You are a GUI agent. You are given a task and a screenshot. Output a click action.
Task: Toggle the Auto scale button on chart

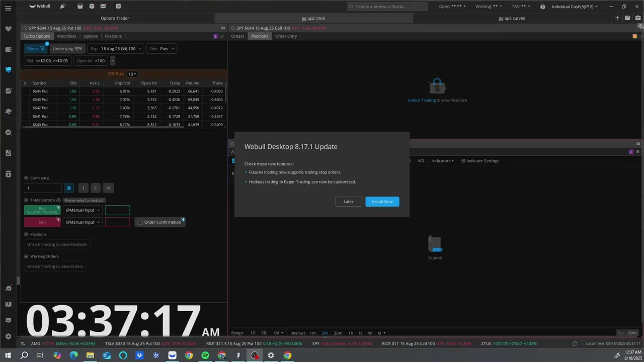click(632, 333)
